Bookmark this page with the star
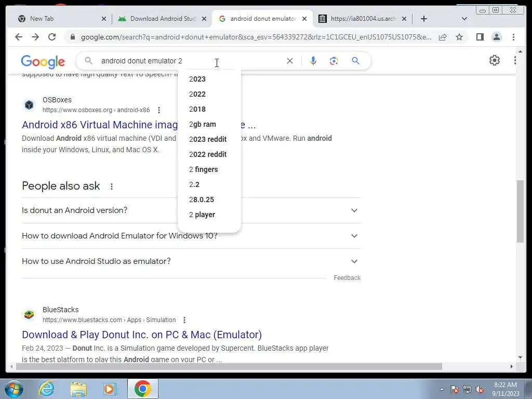The height and width of the screenshot is (399, 532). 459,37
